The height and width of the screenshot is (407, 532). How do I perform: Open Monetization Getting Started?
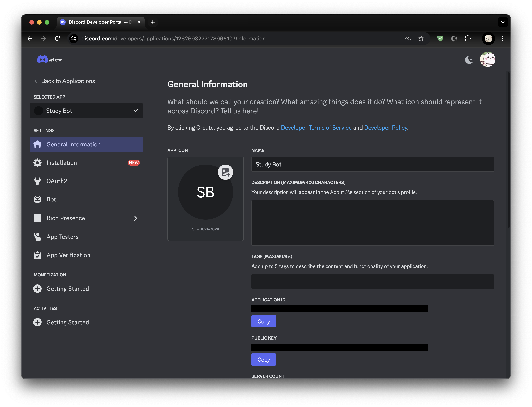click(86, 289)
